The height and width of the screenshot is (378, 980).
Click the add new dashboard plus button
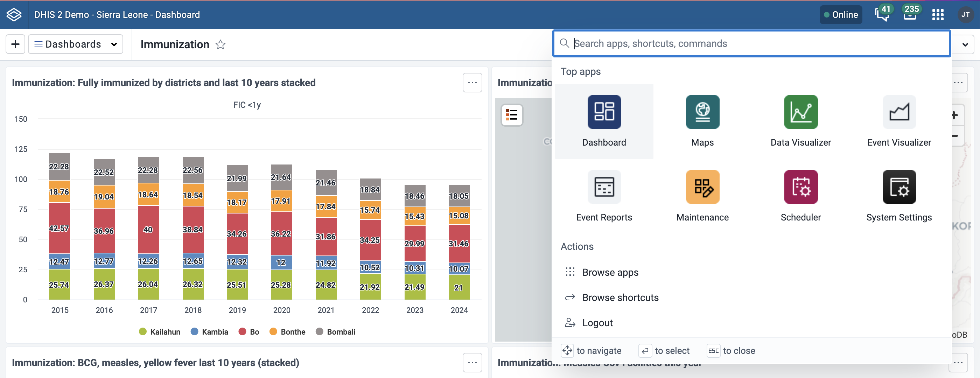coord(15,44)
